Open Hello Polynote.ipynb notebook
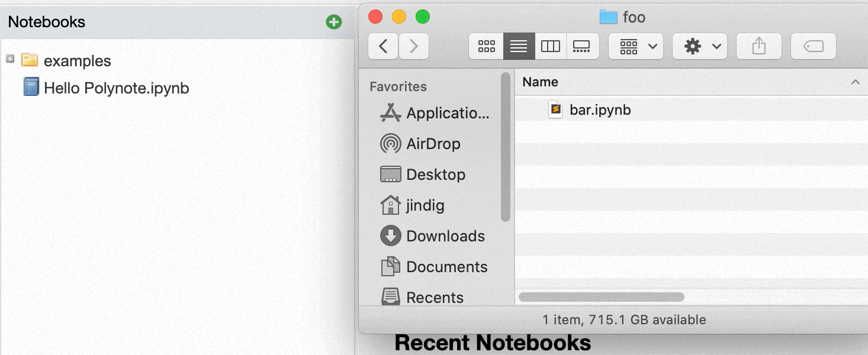The image size is (868, 355). click(116, 88)
